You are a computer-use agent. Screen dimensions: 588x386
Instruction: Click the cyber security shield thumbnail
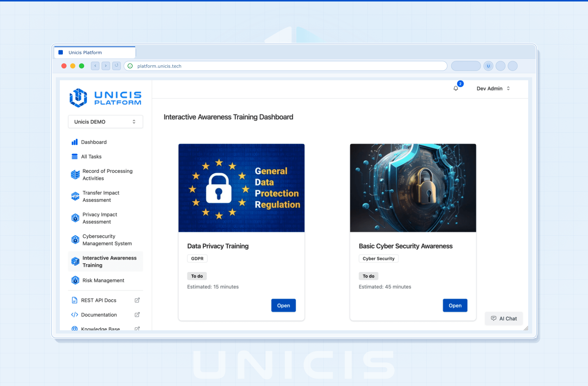coord(413,188)
